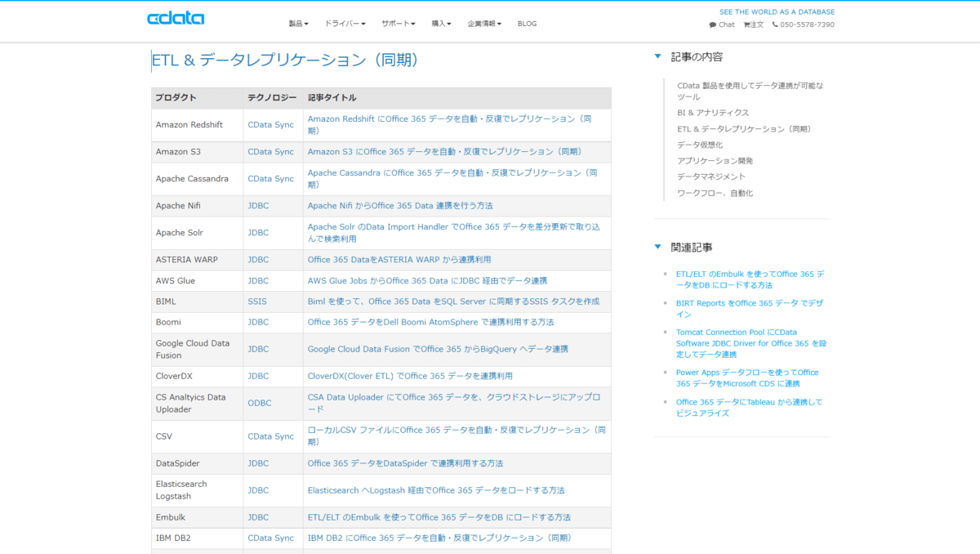Click the shopping cart 注文 icon
This screenshot has width=980, height=554.
click(746, 25)
